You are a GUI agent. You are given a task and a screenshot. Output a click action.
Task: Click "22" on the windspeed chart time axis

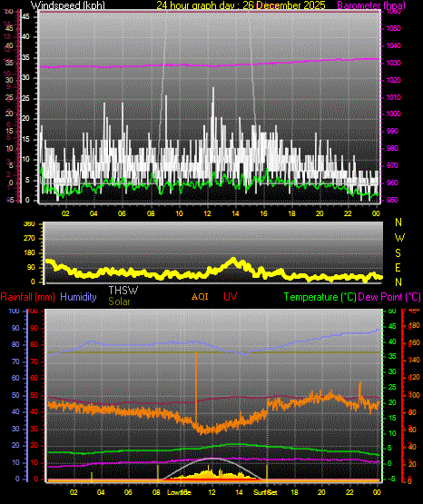348,213
